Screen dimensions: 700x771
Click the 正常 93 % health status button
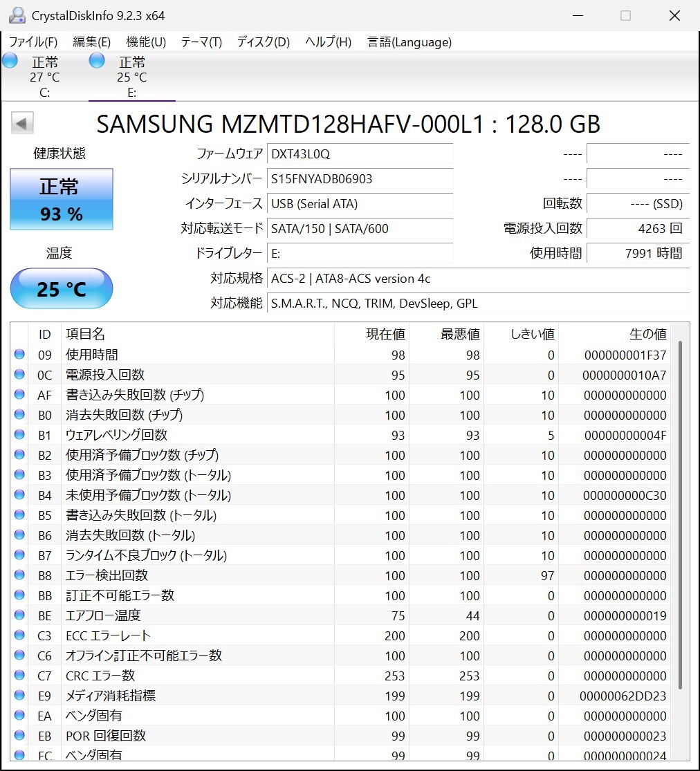[x=62, y=199]
